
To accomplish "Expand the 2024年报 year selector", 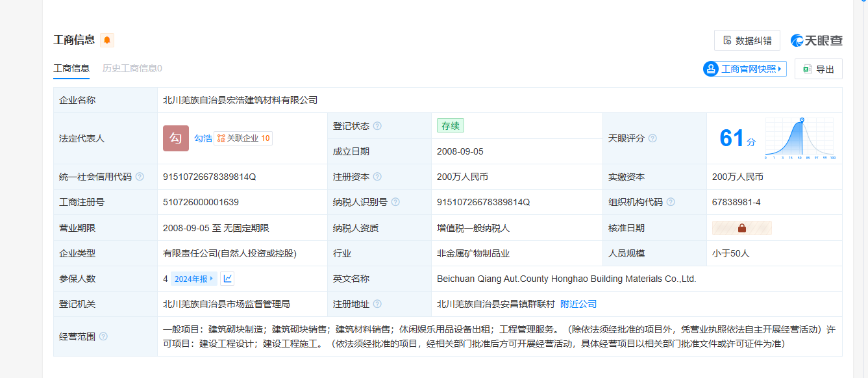I will coord(194,279).
